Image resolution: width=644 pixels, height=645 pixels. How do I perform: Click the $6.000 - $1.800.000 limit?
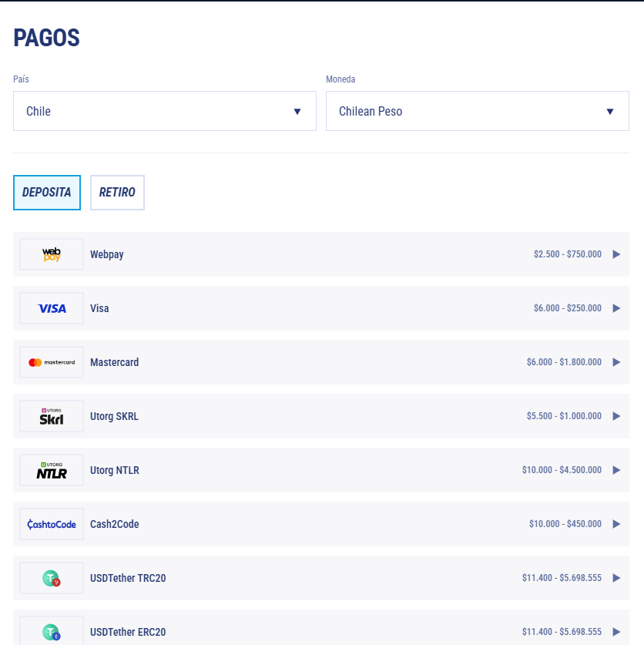(564, 362)
